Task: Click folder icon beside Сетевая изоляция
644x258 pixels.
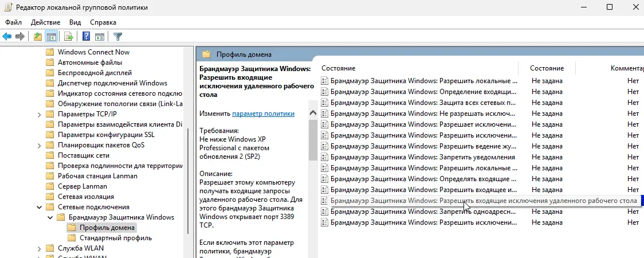Action: click(50, 197)
